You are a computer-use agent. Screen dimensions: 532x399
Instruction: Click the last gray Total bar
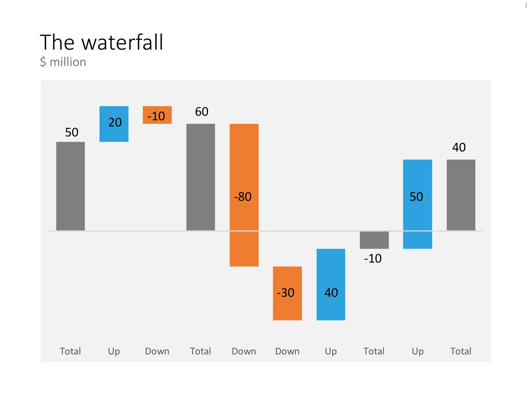(461, 195)
